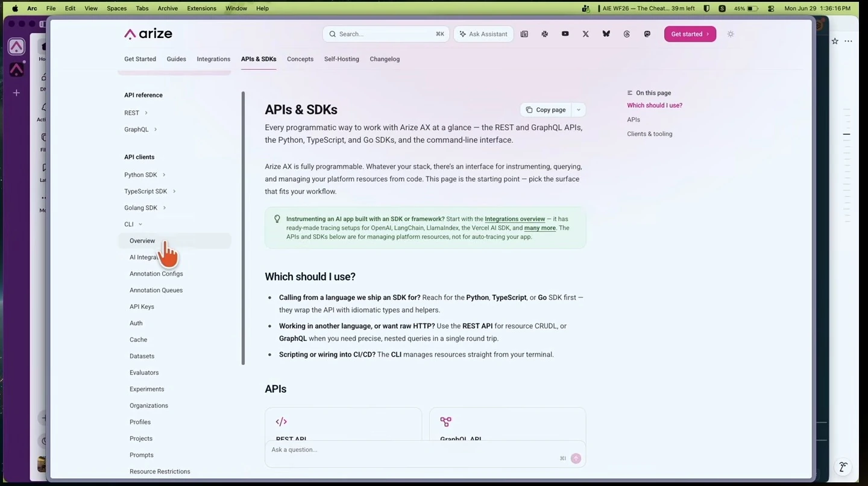The width and height of the screenshot is (868, 486).
Task: Open macOS Control Center icon
Action: pos(771,8)
